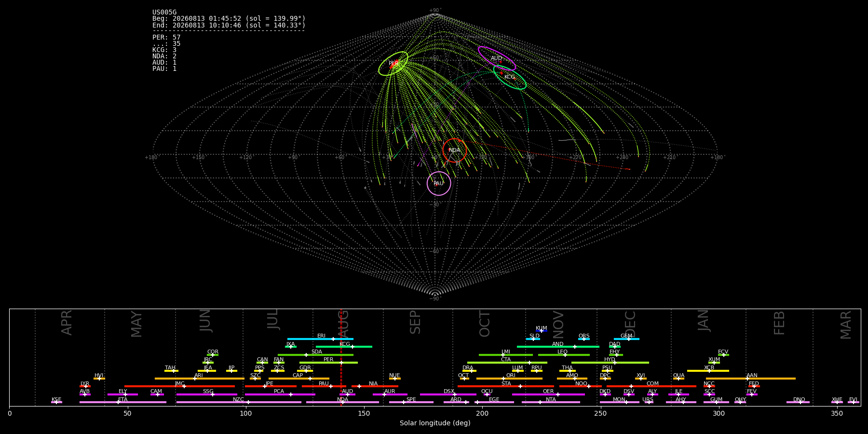The width and height of the screenshot is (868, 434).
Task: Click the LEO shower bar
Action: 564,355
